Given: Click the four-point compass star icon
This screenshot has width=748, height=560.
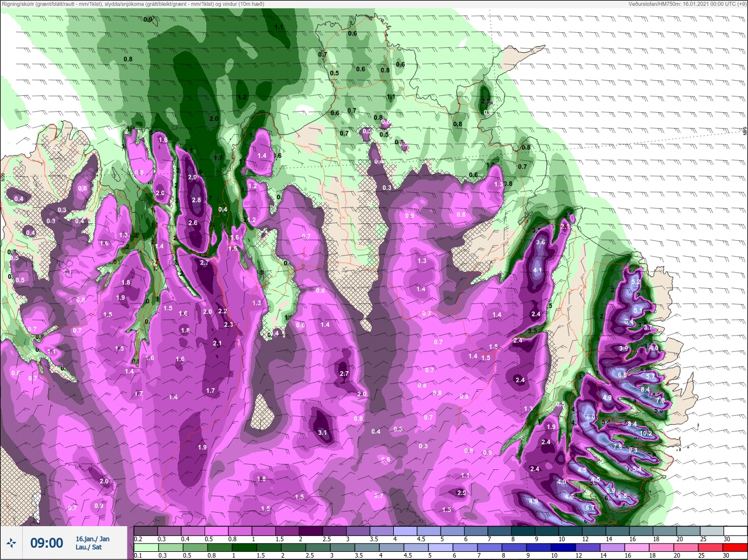Looking at the screenshot, I should [12, 543].
